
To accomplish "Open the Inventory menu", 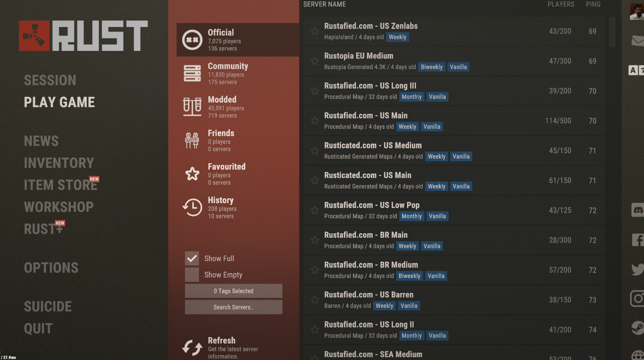I will click(59, 163).
